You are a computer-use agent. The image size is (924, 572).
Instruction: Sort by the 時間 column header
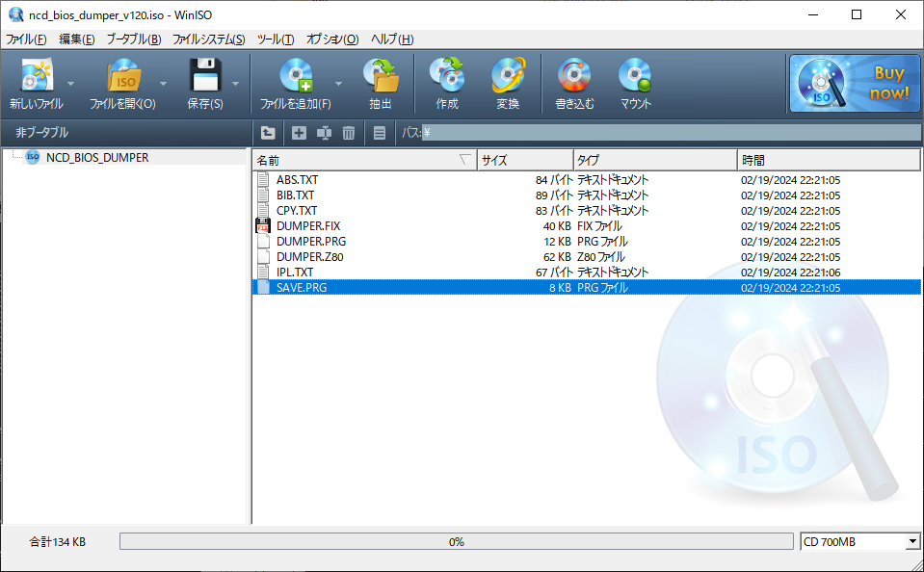coord(829,160)
